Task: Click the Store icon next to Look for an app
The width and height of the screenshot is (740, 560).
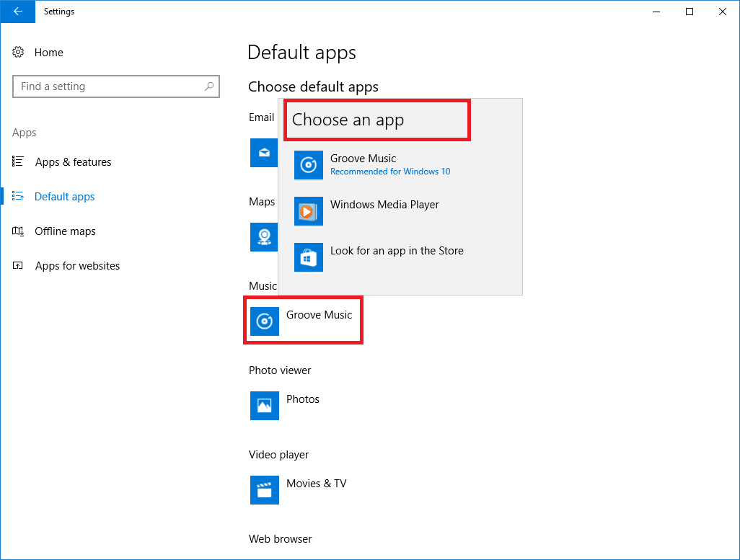Action: tap(308, 257)
